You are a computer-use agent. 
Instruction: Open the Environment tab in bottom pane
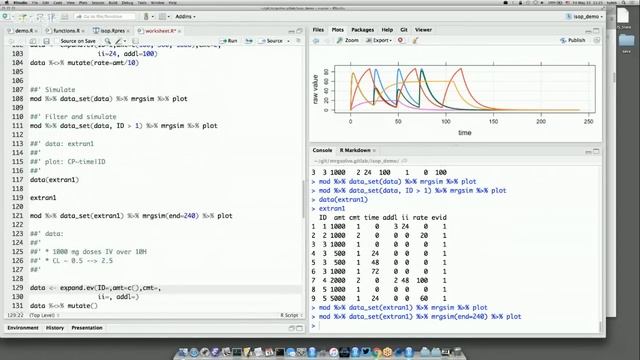[x=23, y=328]
